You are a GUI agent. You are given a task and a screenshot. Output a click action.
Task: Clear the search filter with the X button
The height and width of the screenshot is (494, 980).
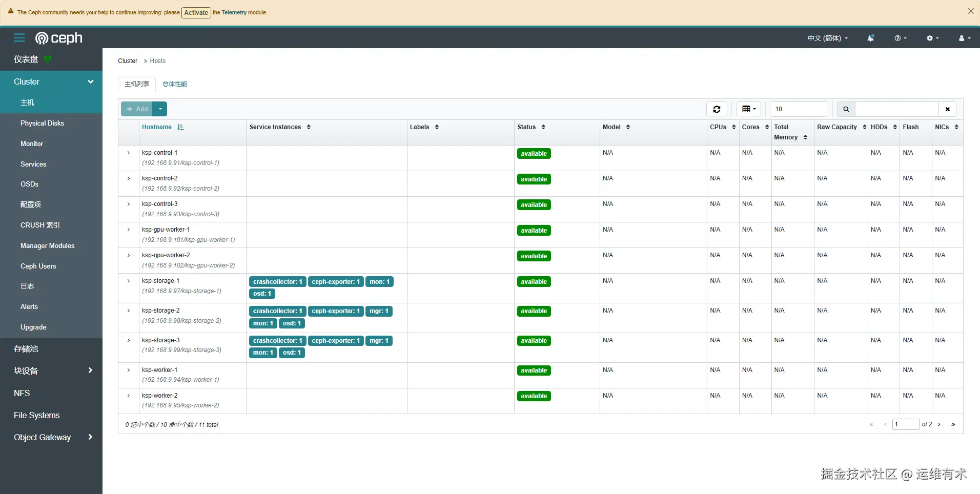[x=947, y=109]
